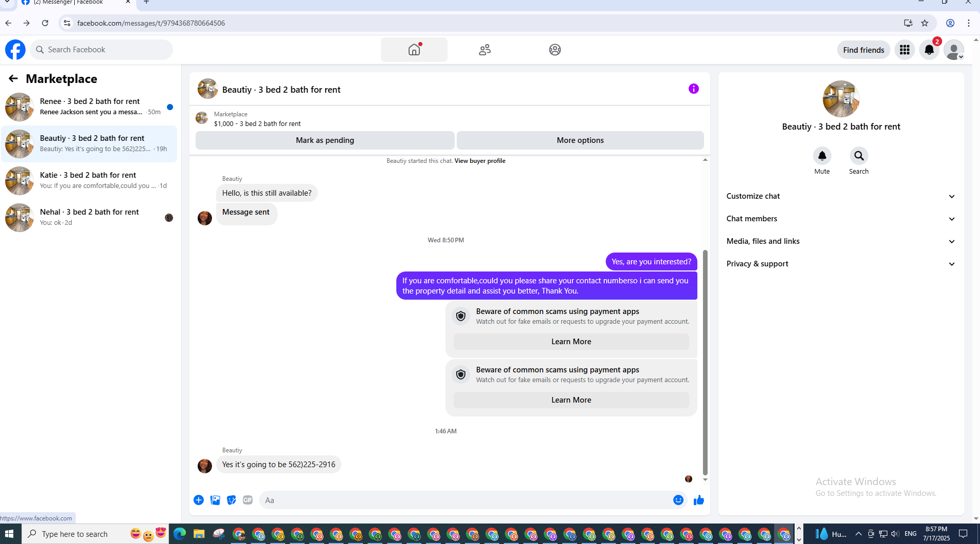Open Nehal 3 bed 2 bath conversation

tap(89, 218)
